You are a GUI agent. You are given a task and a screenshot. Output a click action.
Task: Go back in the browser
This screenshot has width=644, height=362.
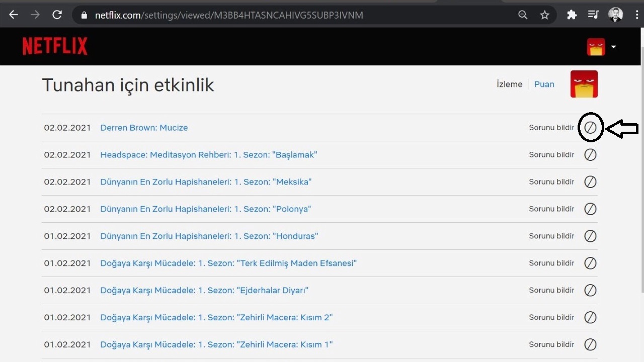point(14,15)
